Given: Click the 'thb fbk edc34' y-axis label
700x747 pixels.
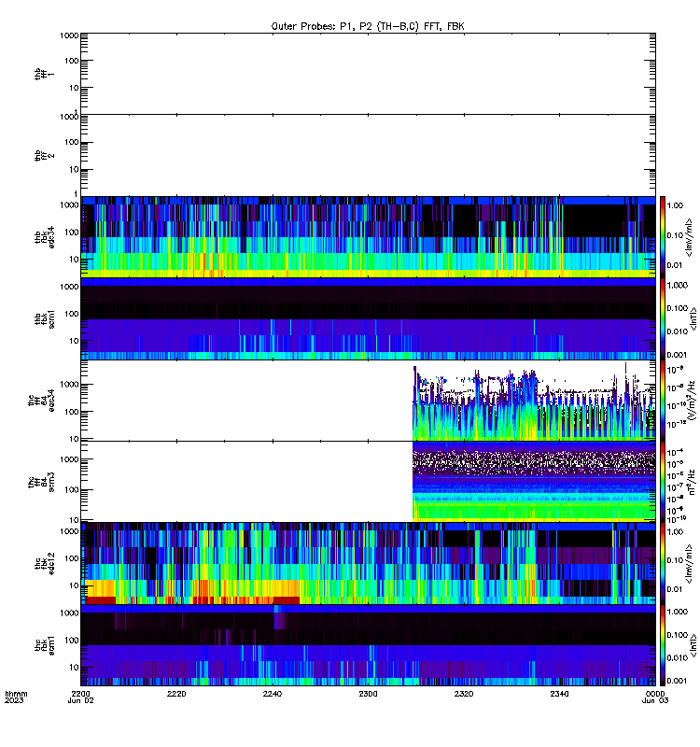Looking at the screenshot, I should pos(44,237).
